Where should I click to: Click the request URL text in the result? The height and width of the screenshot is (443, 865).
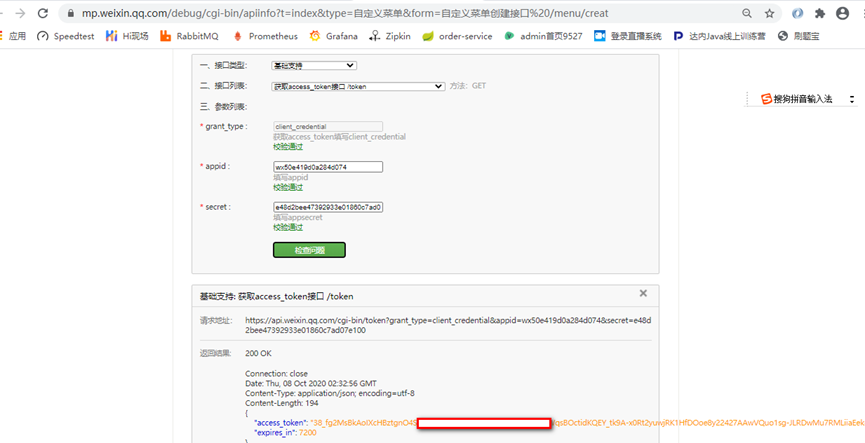[x=448, y=325]
